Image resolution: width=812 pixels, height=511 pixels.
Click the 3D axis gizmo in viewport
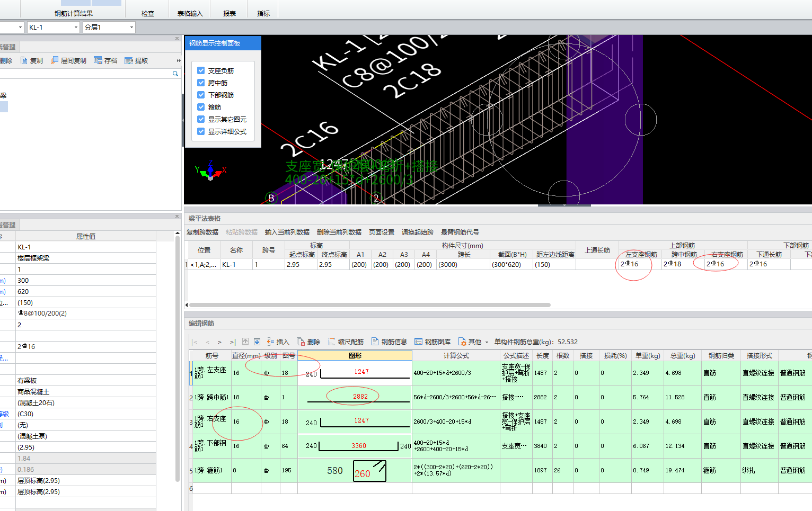click(x=211, y=171)
